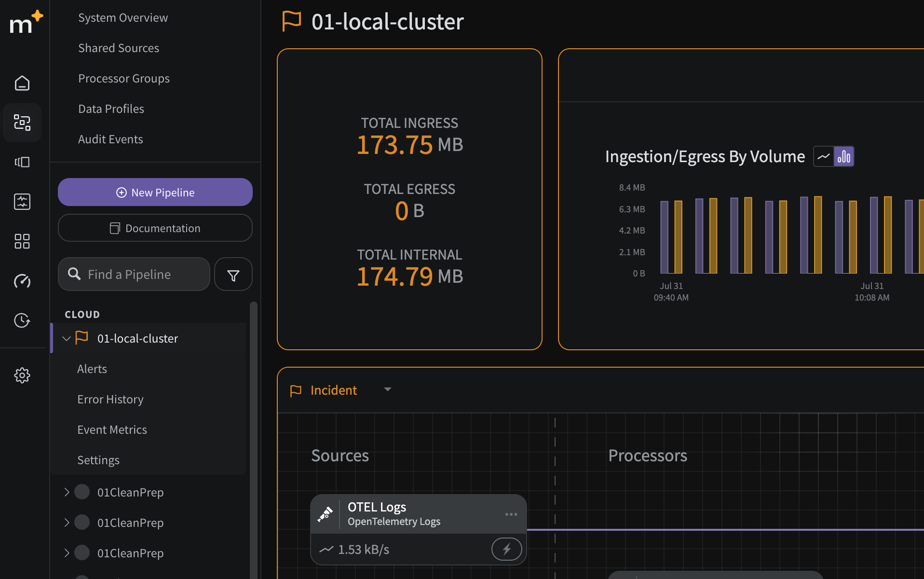Select the Pipelines icon in navigation rail

tap(22, 123)
